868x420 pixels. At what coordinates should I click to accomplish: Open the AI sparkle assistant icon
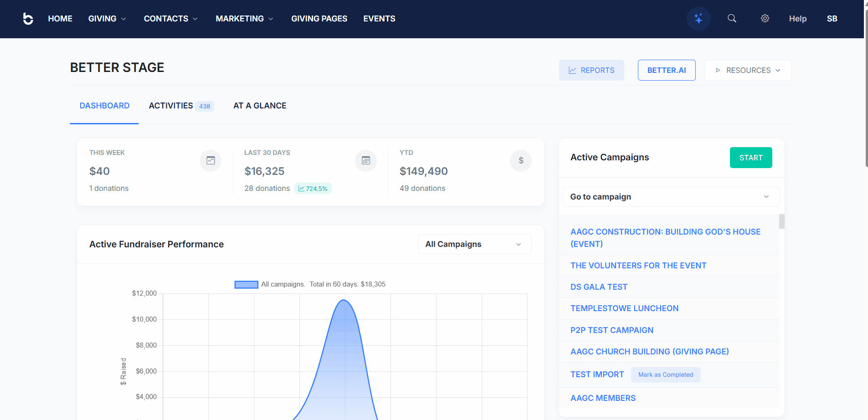pyautogui.click(x=699, y=19)
